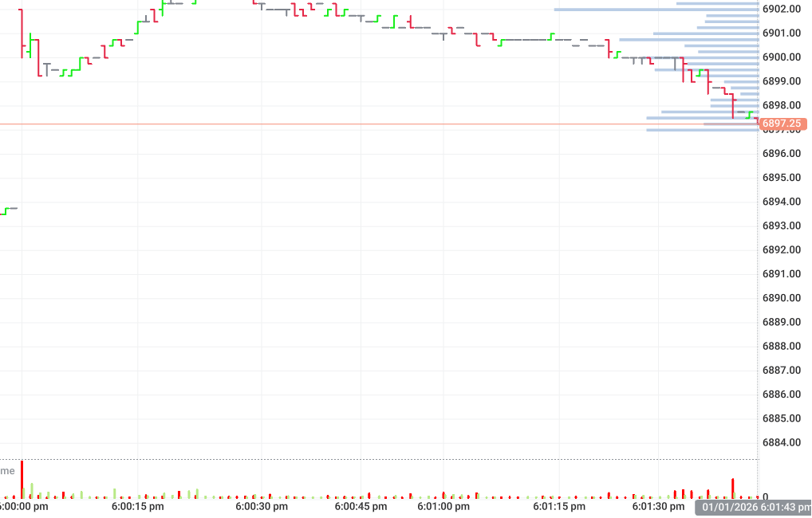Click the 6894.00 price axis label
Screen dimensions: 812x518
pyautogui.click(x=782, y=202)
